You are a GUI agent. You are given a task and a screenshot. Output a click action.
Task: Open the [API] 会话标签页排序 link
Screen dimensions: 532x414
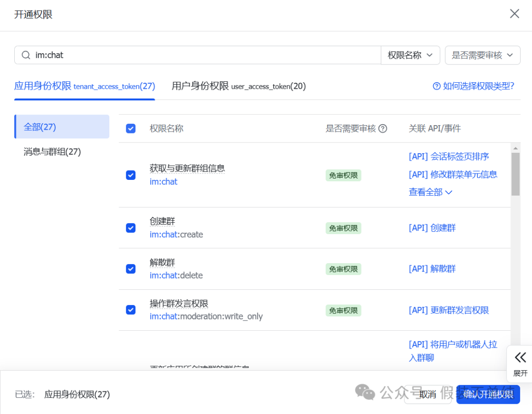(449, 156)
